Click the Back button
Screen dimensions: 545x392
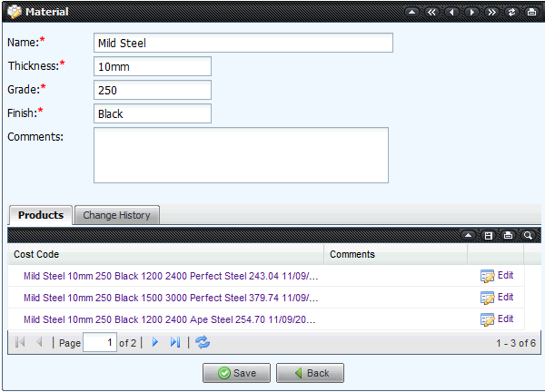[310, 373]
